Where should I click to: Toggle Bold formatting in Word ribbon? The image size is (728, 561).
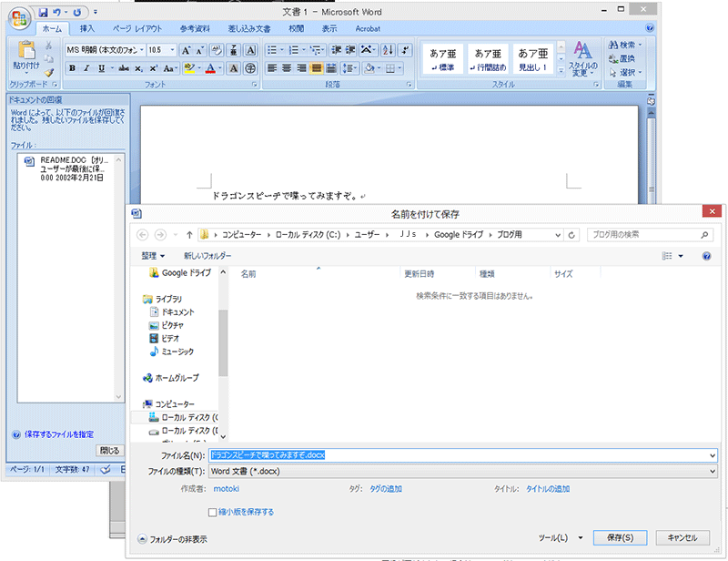tap(73, 68)
